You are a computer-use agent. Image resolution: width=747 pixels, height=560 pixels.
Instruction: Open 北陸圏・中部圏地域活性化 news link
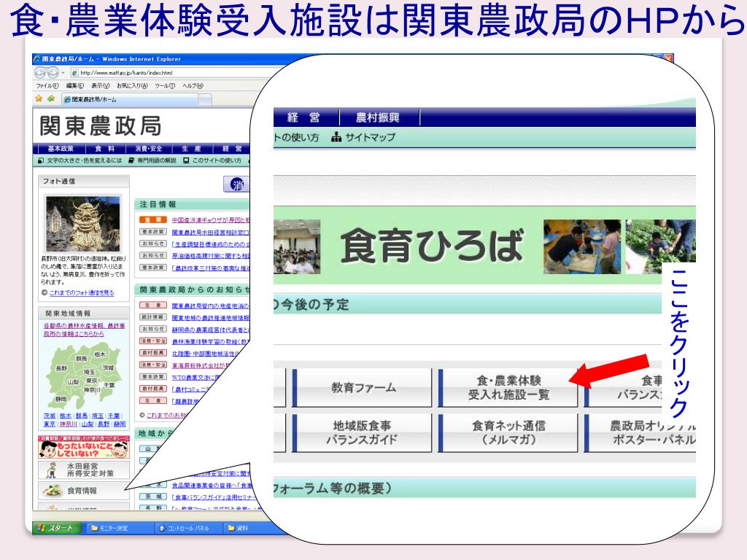click(x=206, y=354)
